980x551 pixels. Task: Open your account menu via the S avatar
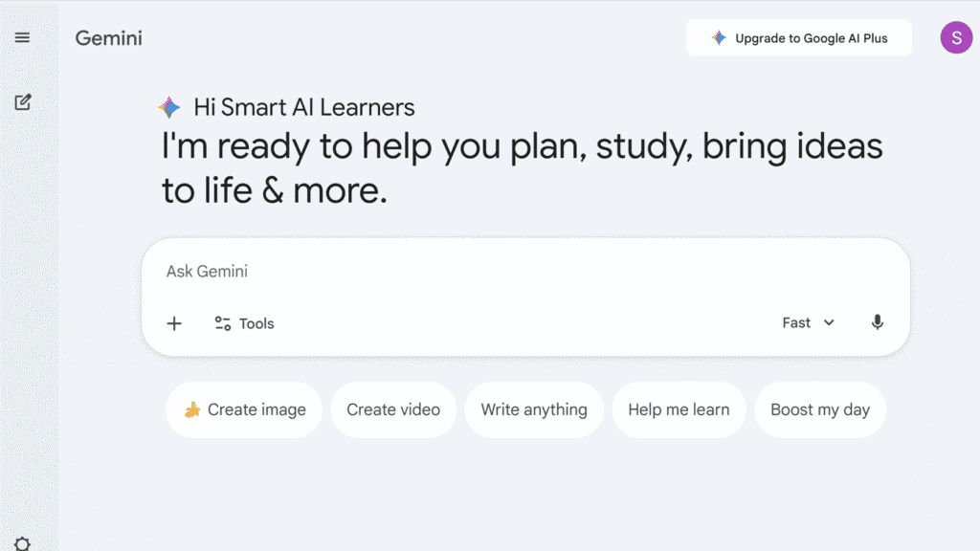tap(956, 37)
